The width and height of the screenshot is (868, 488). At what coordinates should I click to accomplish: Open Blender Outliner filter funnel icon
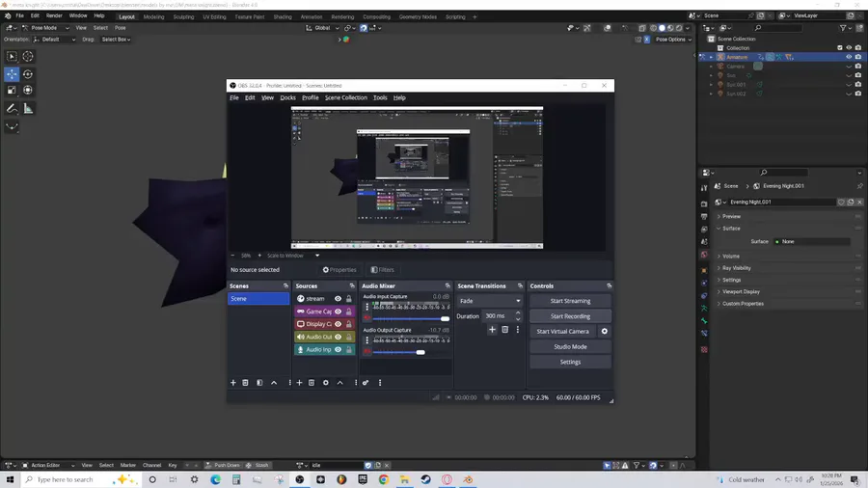(843, 28)
